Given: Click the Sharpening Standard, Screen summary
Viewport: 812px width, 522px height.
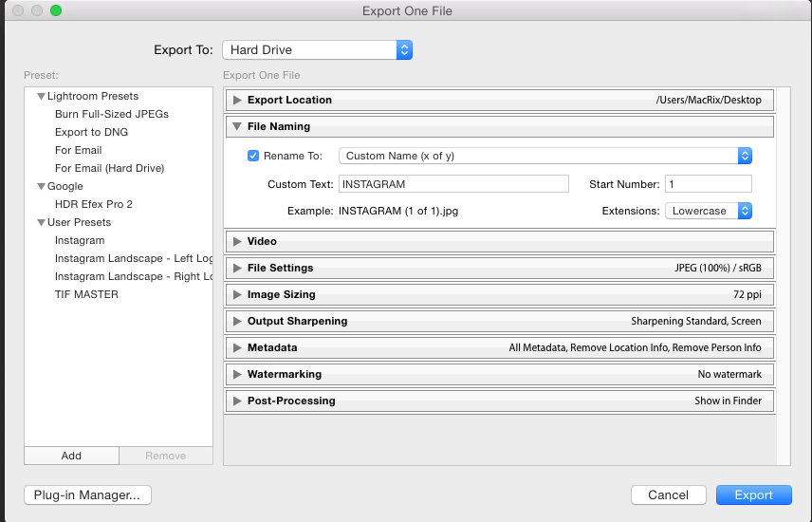Looking at the screenshot, I should [x=696, y=322].
